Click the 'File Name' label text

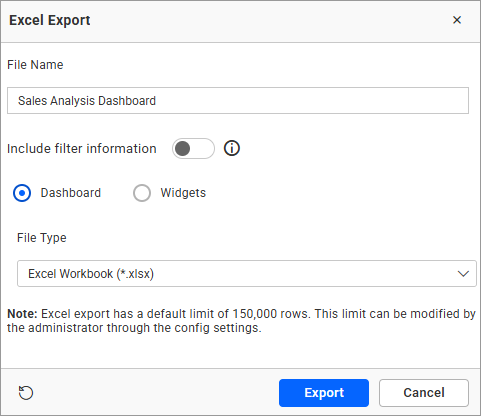coord(35,65)
